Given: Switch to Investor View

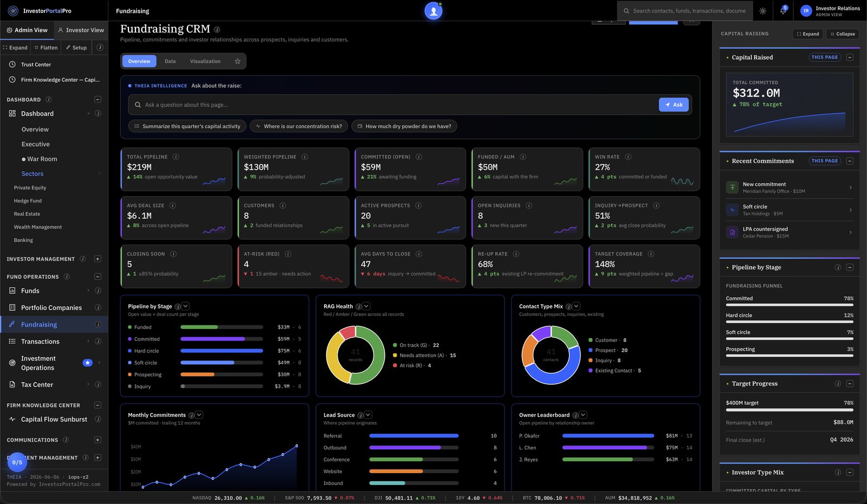Looking at the screenshot, I should (81, 30).
